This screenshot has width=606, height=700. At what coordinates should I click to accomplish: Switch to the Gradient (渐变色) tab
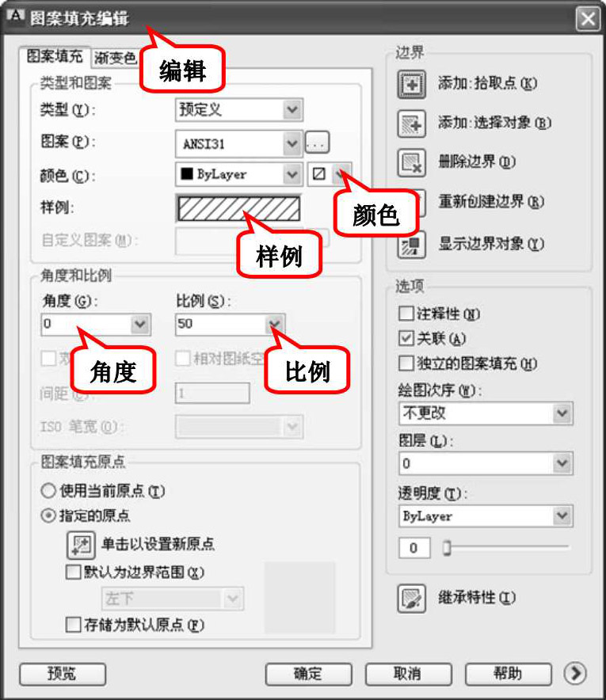(115, 58)
